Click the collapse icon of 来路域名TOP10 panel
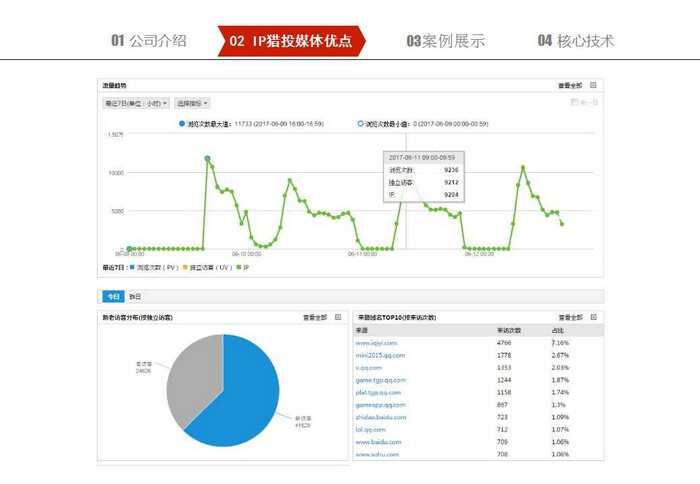Viewport: 700px width, 484px height. 594,317
